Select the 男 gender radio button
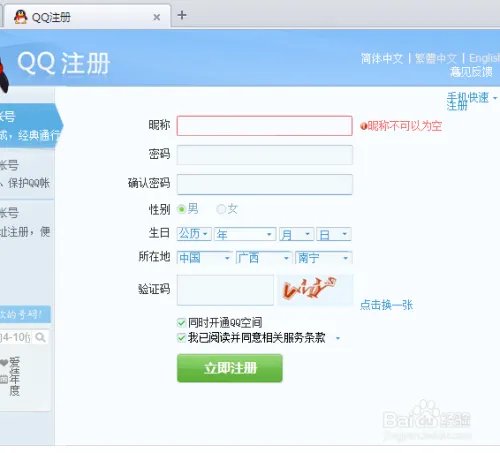 coord(182,209)
